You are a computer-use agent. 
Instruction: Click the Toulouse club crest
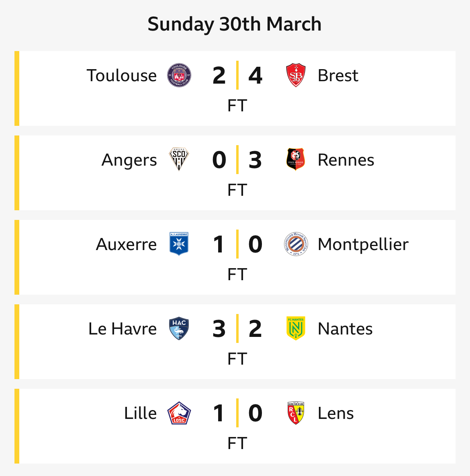tap(179, 75)
